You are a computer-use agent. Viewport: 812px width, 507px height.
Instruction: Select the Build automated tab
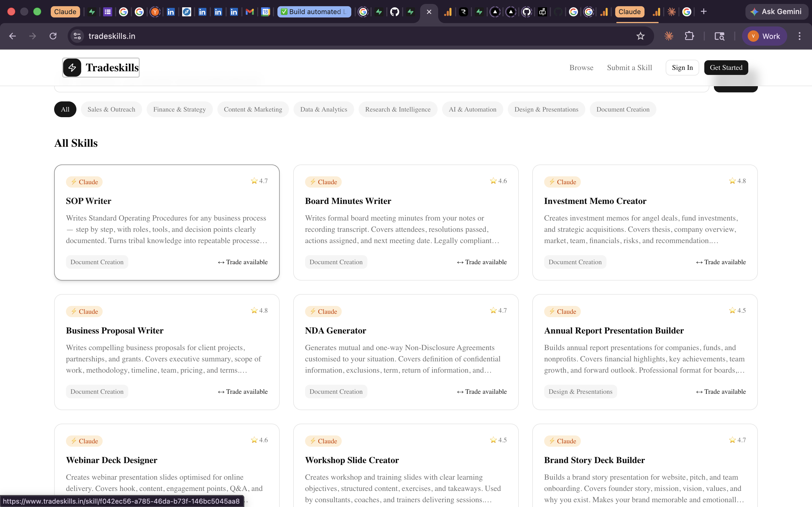314,11
